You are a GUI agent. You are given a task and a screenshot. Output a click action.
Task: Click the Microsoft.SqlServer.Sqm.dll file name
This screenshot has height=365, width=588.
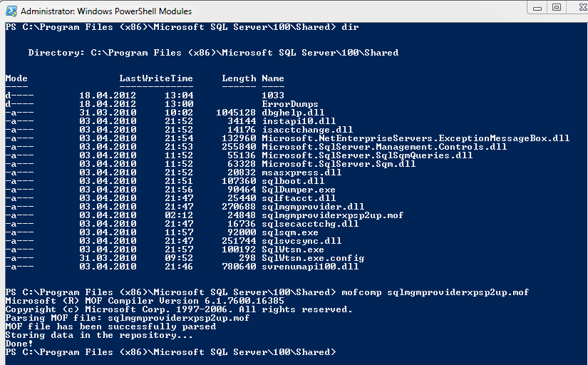click(339, 164)
